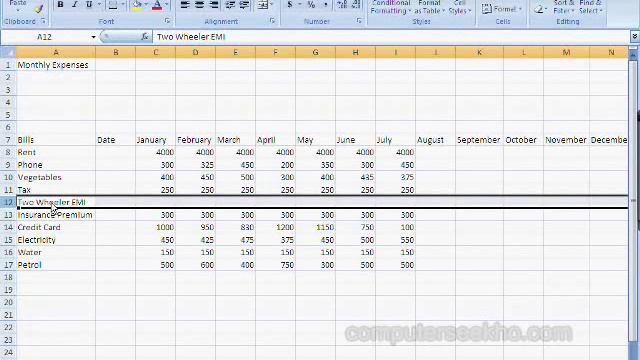Select the Insurance Premium cell
640x360 pixels.
pos(56,215)
